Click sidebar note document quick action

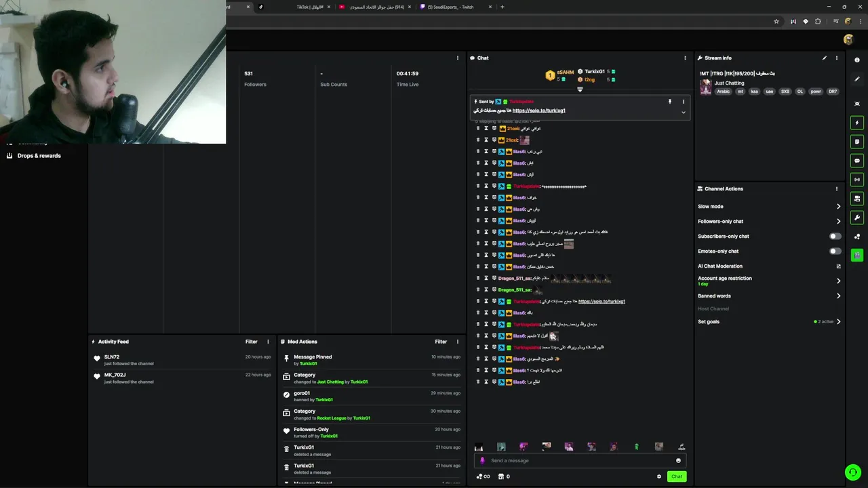pos(857,142)
